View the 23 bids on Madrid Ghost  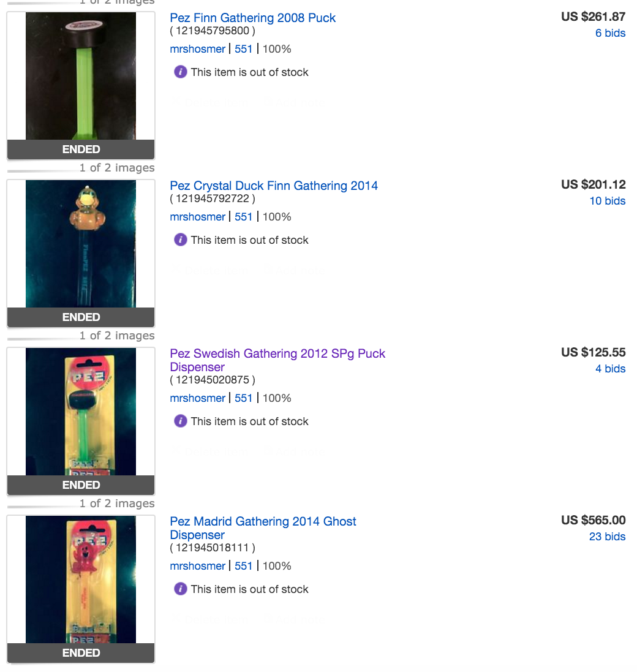tap(607, 537)
